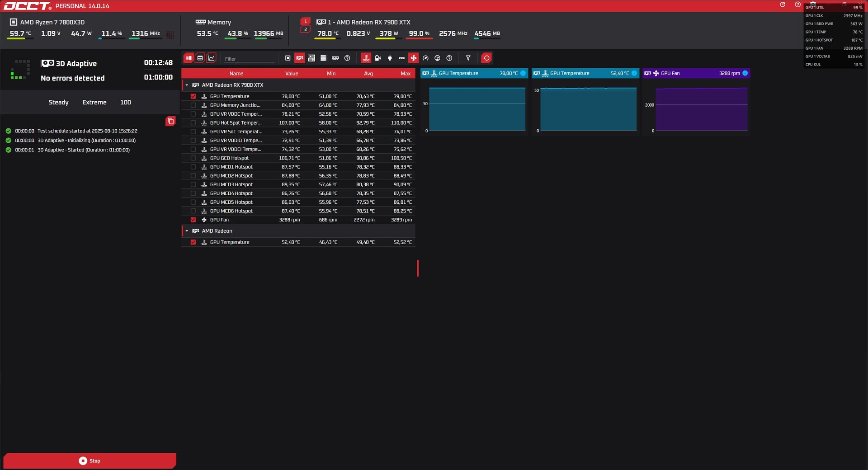
Task: Filter sensors by motherboard icon
Action: pos(311,58)
